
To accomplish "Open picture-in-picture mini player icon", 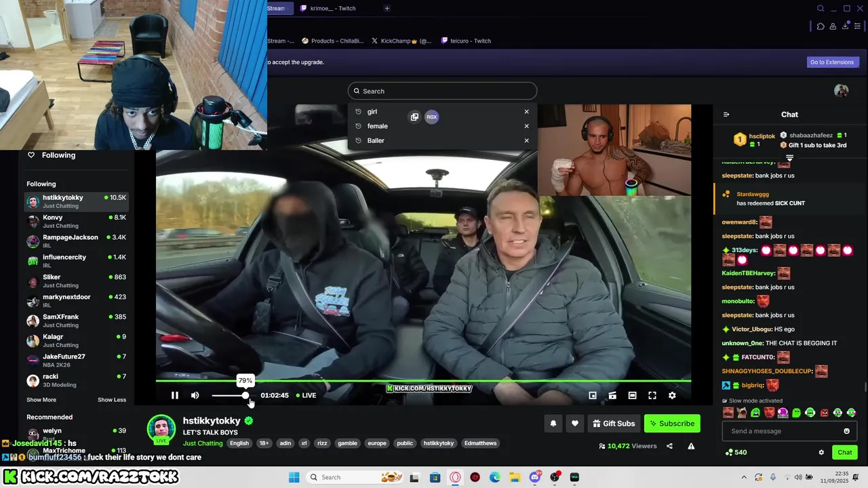I will (x=593, y=395).
